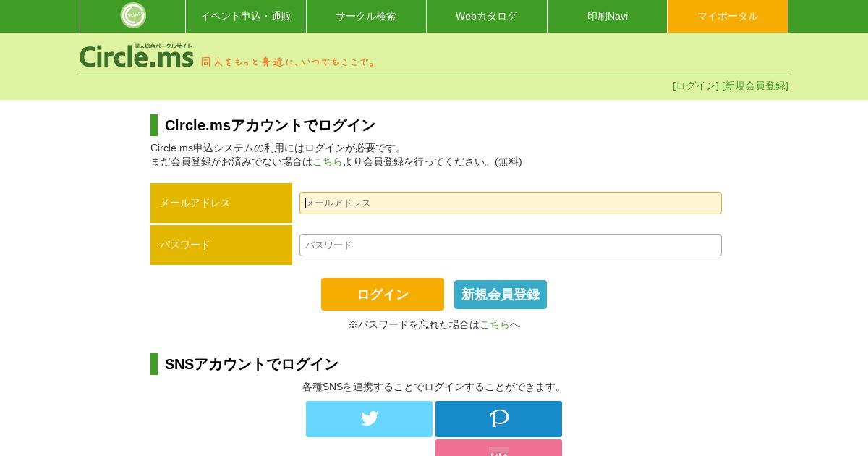868x456 pixels.
Task: Open the Webカタログ nav item
Action: pos(487,16)
